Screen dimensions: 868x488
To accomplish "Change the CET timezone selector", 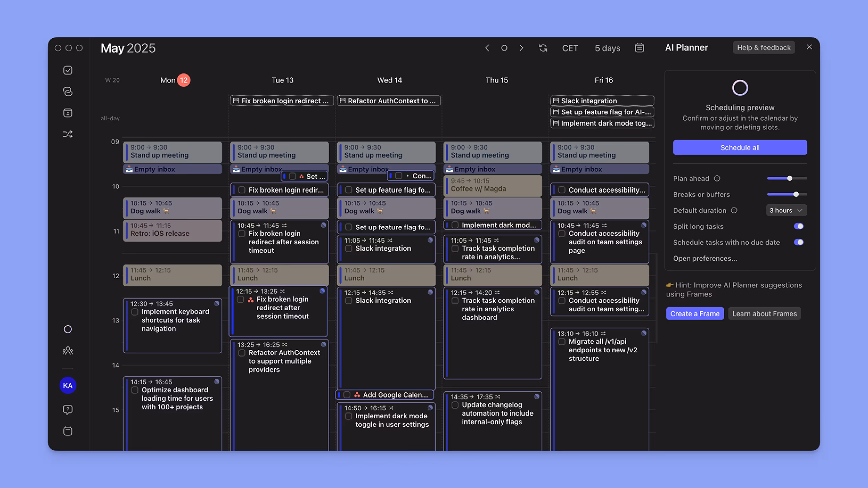I will tap(570, 48).
